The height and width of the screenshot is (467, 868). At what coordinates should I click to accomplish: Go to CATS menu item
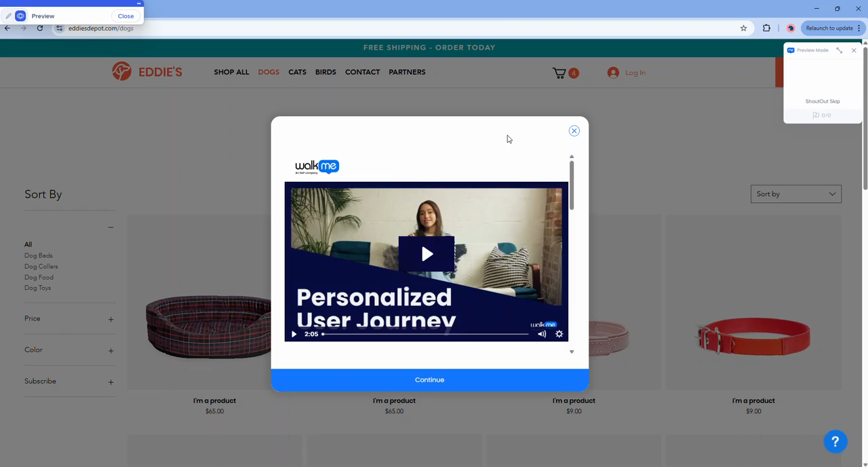pyautogui.click(x=297, y=72)
